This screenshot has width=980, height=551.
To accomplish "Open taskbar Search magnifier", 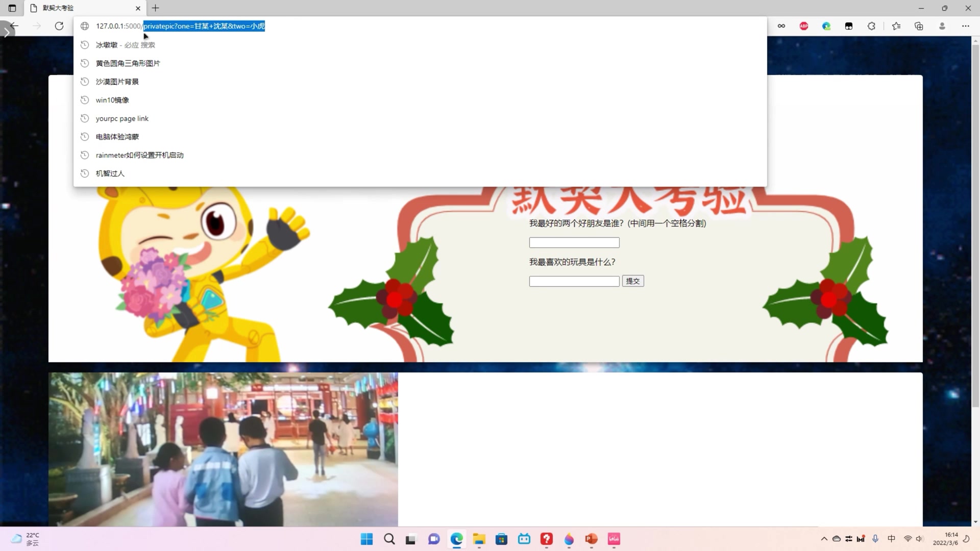I will (x=389, y=539).
